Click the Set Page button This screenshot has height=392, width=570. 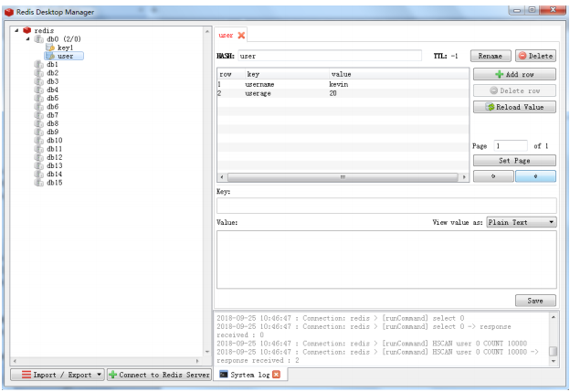click(x=514, y=161)
